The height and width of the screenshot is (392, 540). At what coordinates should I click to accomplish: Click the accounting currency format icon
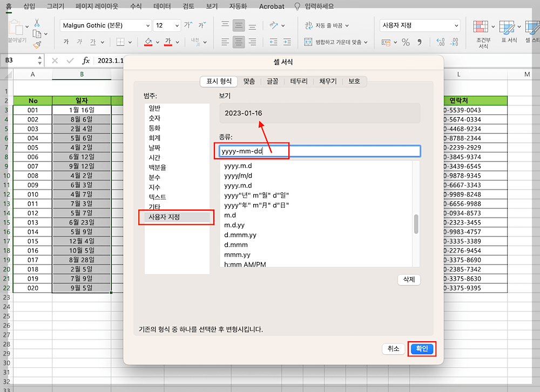386,42
